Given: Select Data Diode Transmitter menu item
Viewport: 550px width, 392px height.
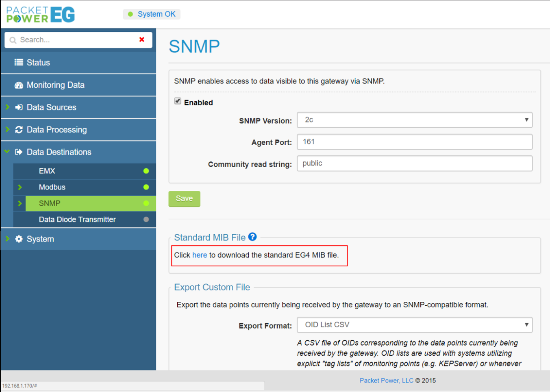Looking at the screenshot, I should [x=77, y=220].
